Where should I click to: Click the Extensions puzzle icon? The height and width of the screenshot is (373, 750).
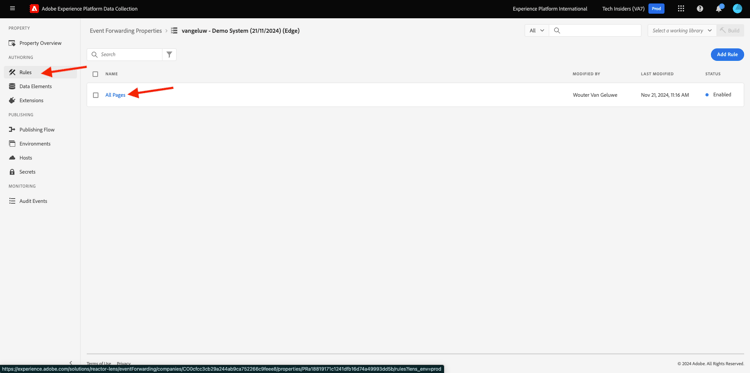tap(12, 100)
